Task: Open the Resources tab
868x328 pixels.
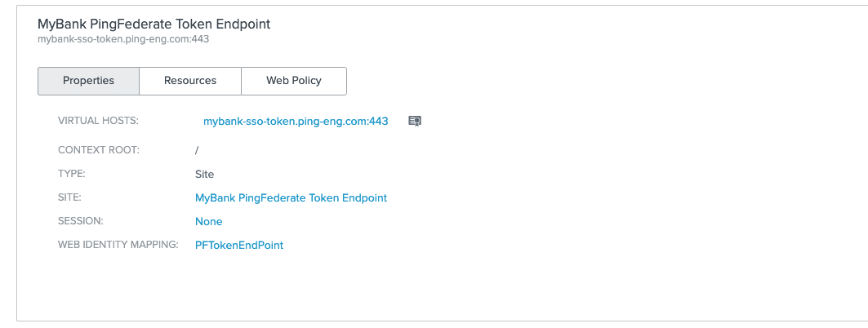Action: 190,81
